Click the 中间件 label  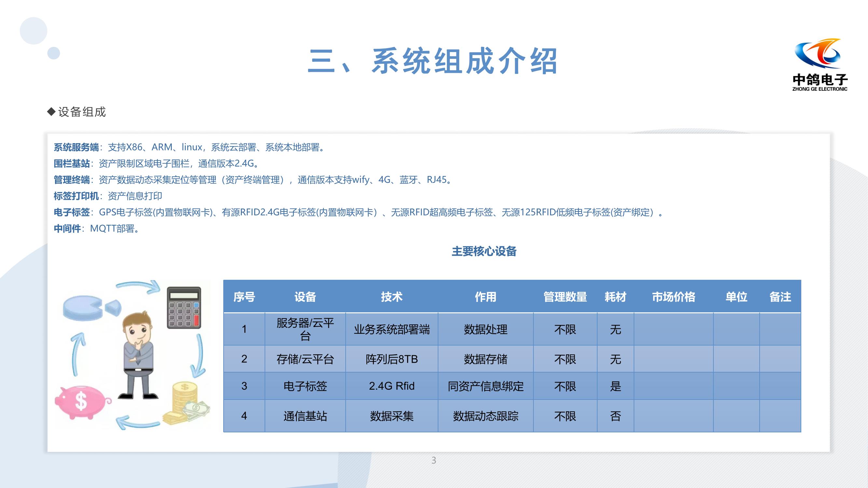tap(67, 228)
